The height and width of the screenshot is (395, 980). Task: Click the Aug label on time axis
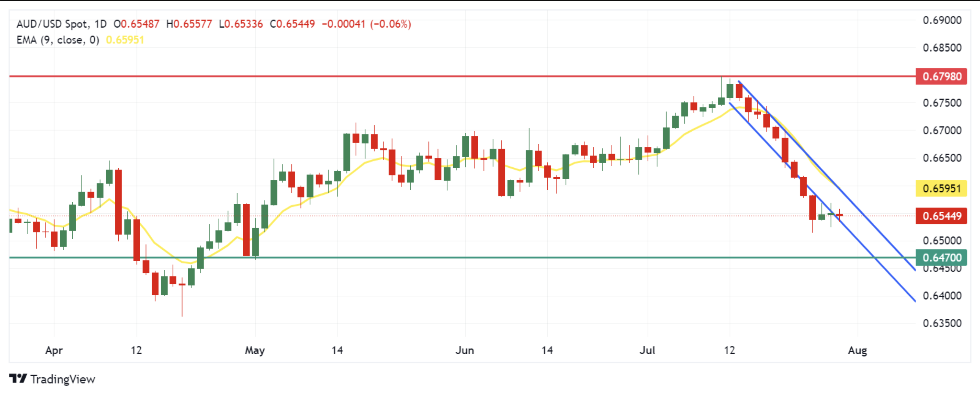pyautogui.click(x=857, y=350)
